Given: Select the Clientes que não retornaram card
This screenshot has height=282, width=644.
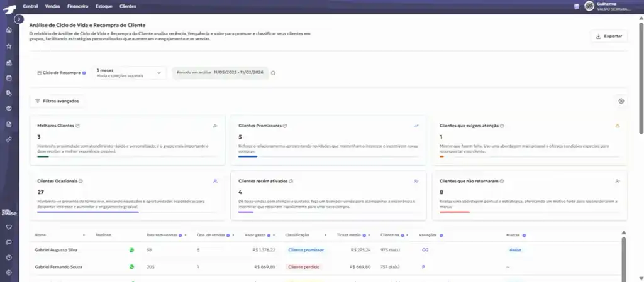Looking at the screenshot, I should (x=530, y=195).
